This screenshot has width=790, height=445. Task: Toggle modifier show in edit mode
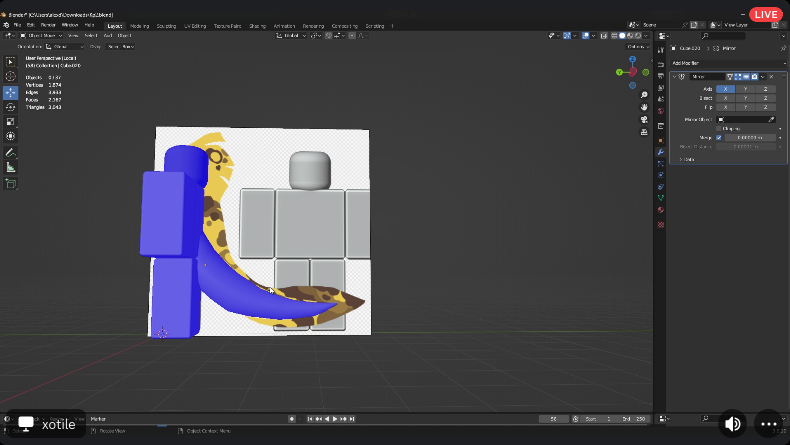click(738, 77)
